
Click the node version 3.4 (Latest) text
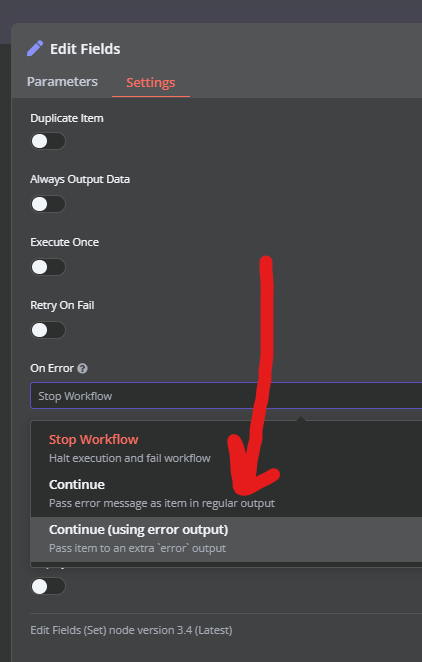131,630
